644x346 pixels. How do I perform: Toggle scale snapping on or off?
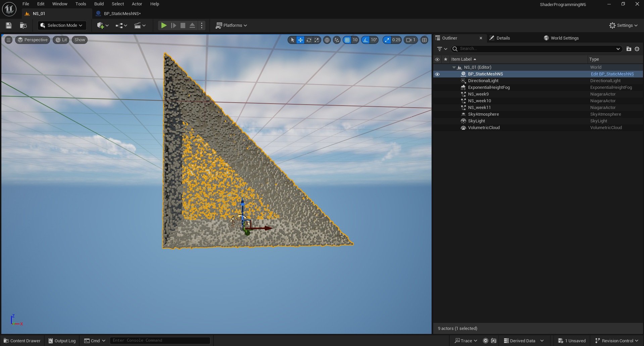pos(387,40)
